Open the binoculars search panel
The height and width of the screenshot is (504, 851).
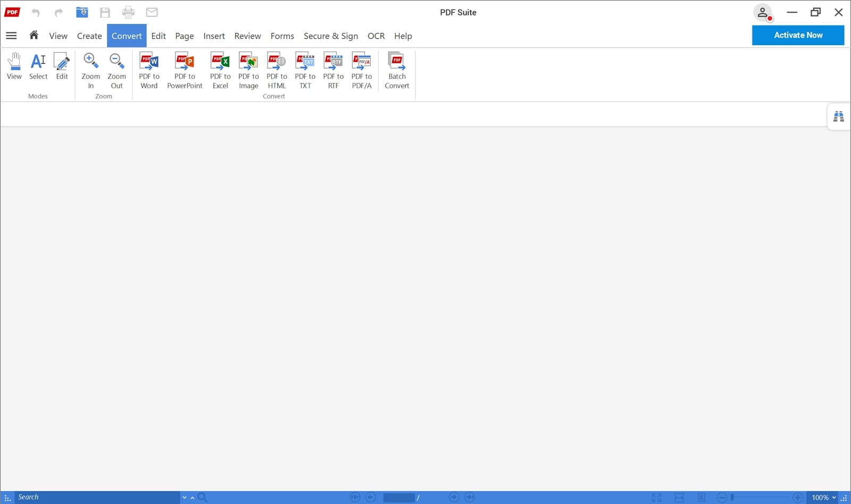pyautogui.click(x=839, y=116)
